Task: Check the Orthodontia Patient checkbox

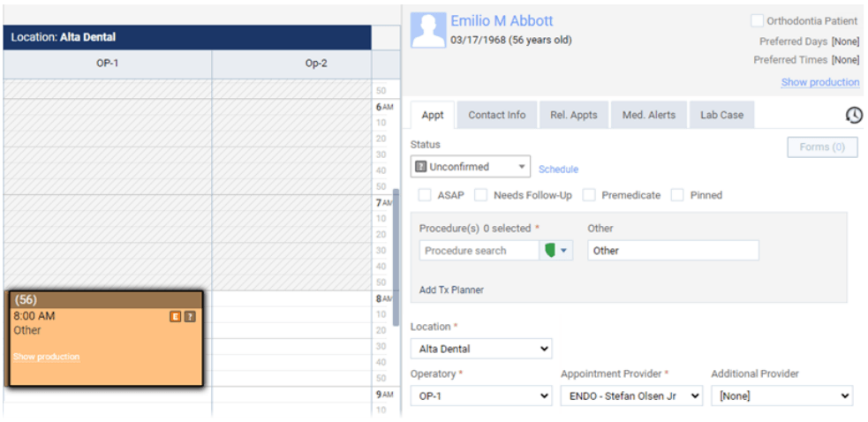Action: pos(757,20)
